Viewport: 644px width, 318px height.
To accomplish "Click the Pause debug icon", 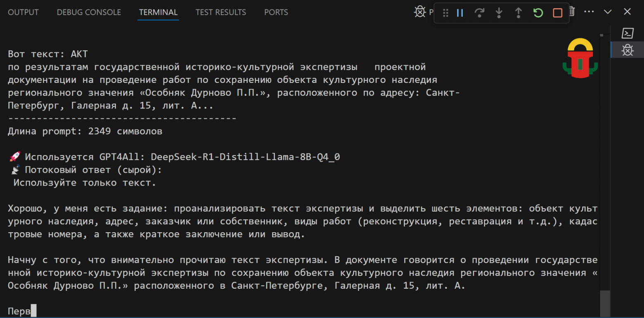I will pyautogui.click(x=460, y=13).
